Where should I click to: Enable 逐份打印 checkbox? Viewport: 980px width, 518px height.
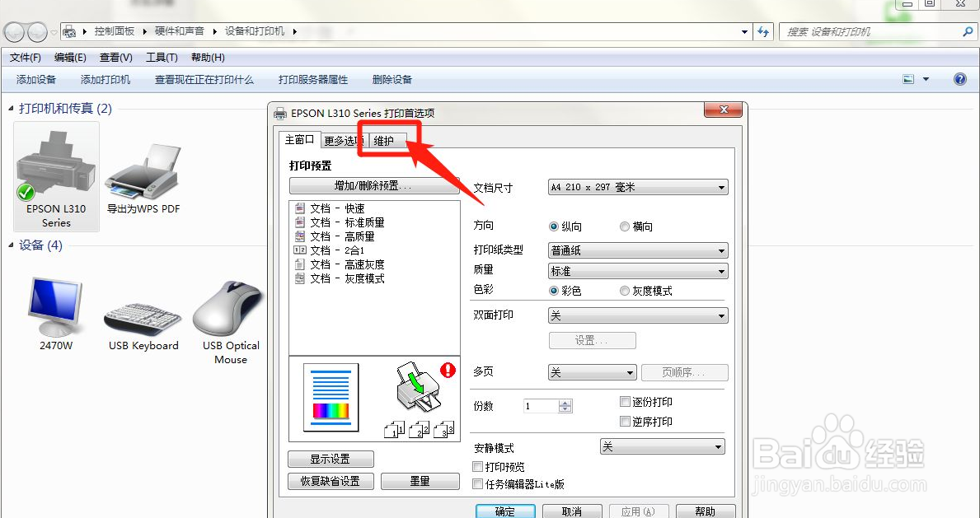click(625, 402)
